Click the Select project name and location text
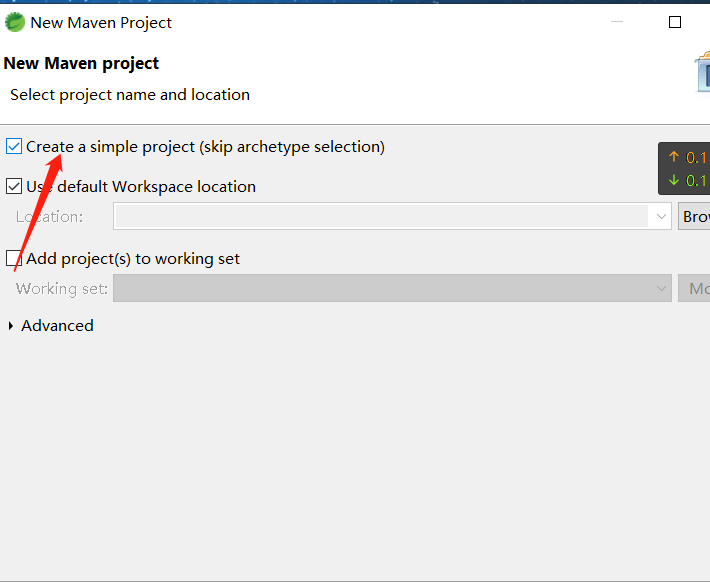This screenshot has width=710, height=583. (x=130, y=95)
